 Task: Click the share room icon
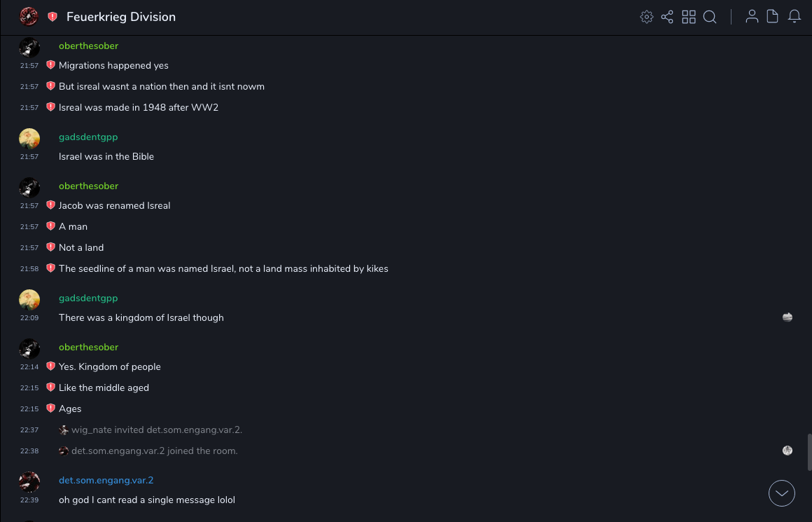667,17
